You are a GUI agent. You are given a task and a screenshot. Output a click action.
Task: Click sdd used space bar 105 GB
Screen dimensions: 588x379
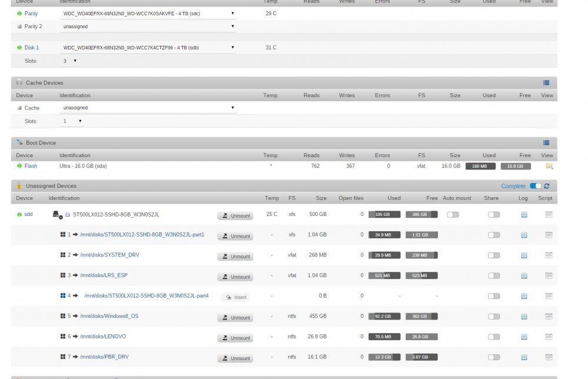[x=385, y=215]
